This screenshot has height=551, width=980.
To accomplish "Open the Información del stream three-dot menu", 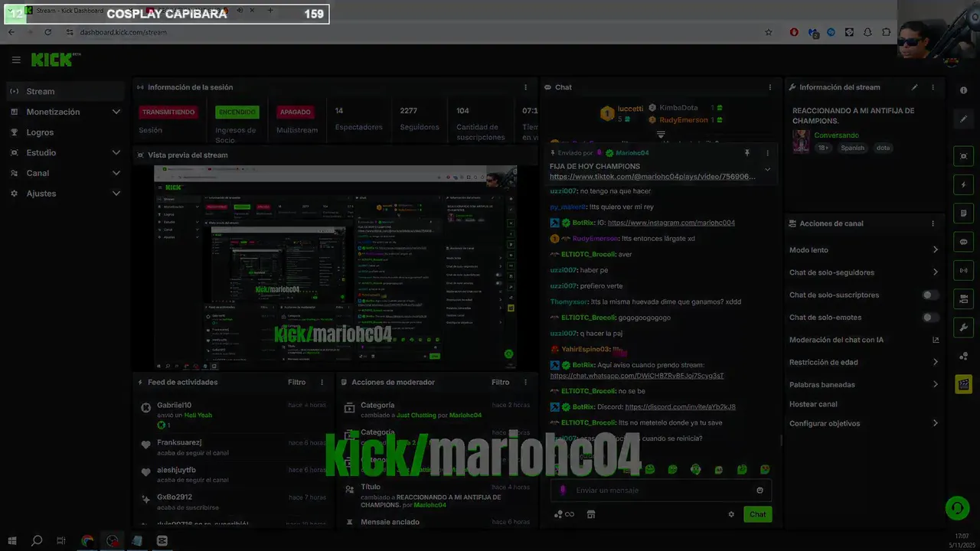I will tap(933, 87).
